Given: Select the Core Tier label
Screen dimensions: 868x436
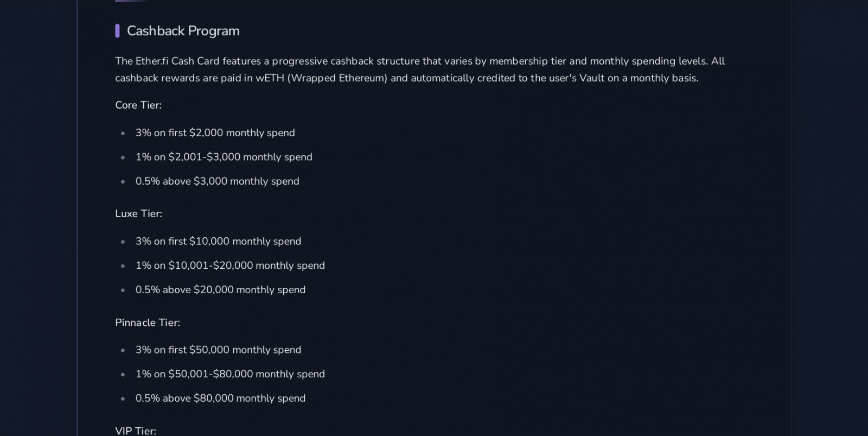Looking at the screenshot, I should pyautogui.click(x=138, y=105).
